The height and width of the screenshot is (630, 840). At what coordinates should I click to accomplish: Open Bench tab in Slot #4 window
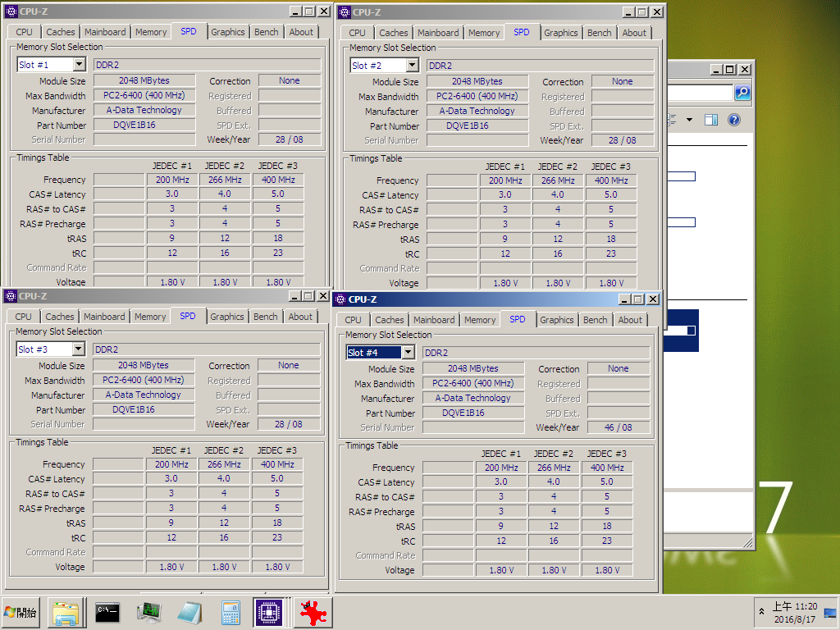pos(596,320)
